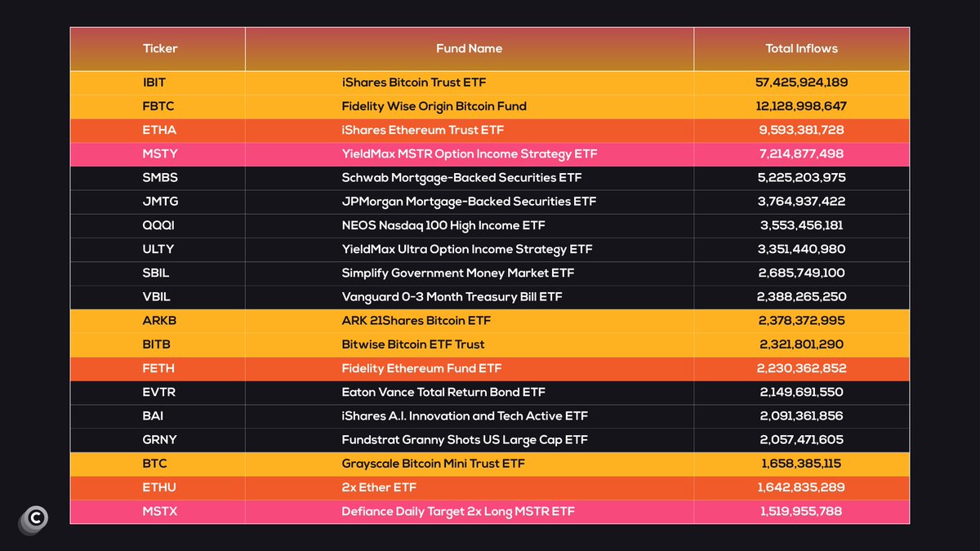The image size is (980, 551).
Task: Select the Ticker column header
Action: tap(159, 48)
